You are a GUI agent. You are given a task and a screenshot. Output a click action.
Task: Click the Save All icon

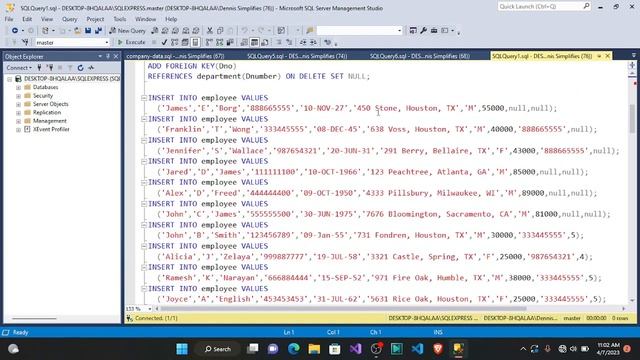98,31
